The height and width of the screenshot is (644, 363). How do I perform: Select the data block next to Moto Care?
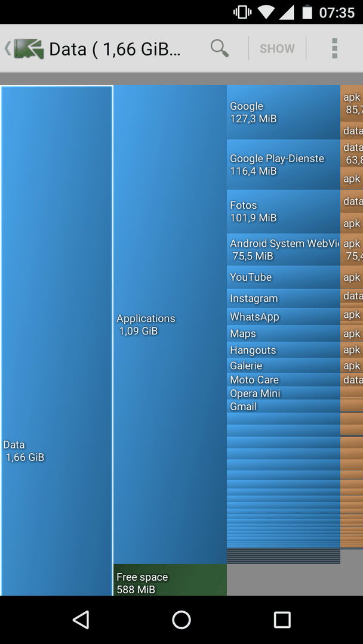pos(352,379)
